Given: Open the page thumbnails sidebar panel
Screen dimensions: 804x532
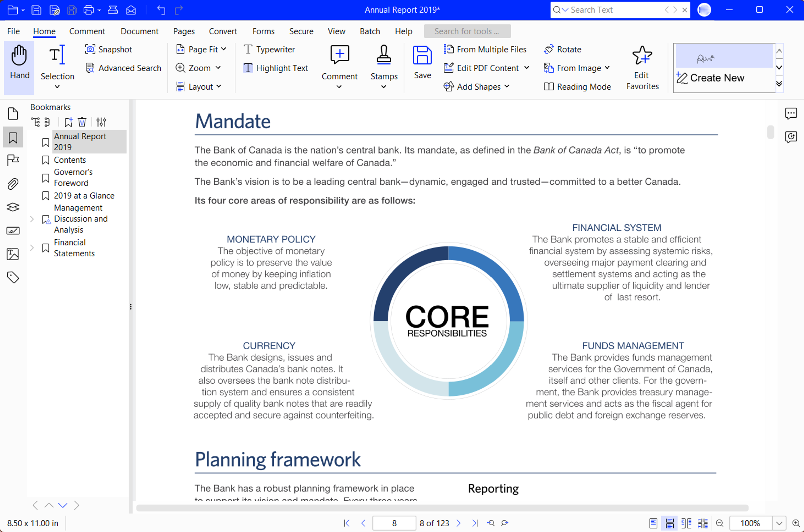Looking at the screenshot, I should click(x=13, y=114).
